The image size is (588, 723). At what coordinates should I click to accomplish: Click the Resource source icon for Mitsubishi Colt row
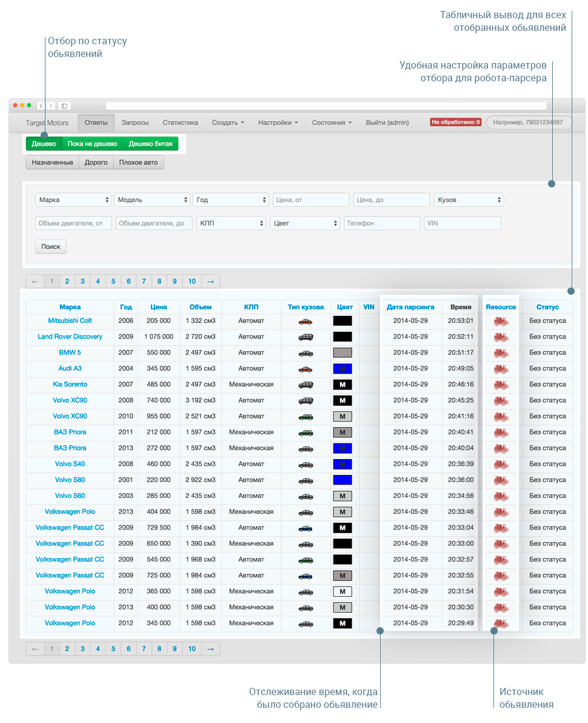point(501,321)
